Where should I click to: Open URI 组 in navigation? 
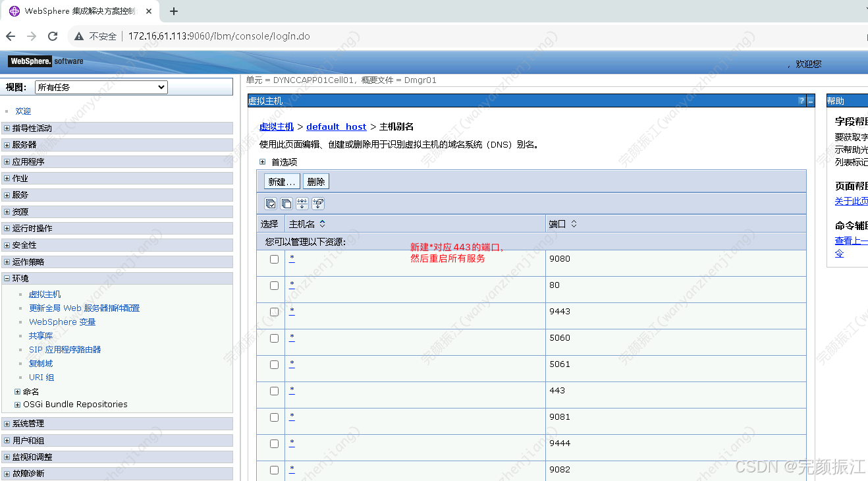(41, 378)
